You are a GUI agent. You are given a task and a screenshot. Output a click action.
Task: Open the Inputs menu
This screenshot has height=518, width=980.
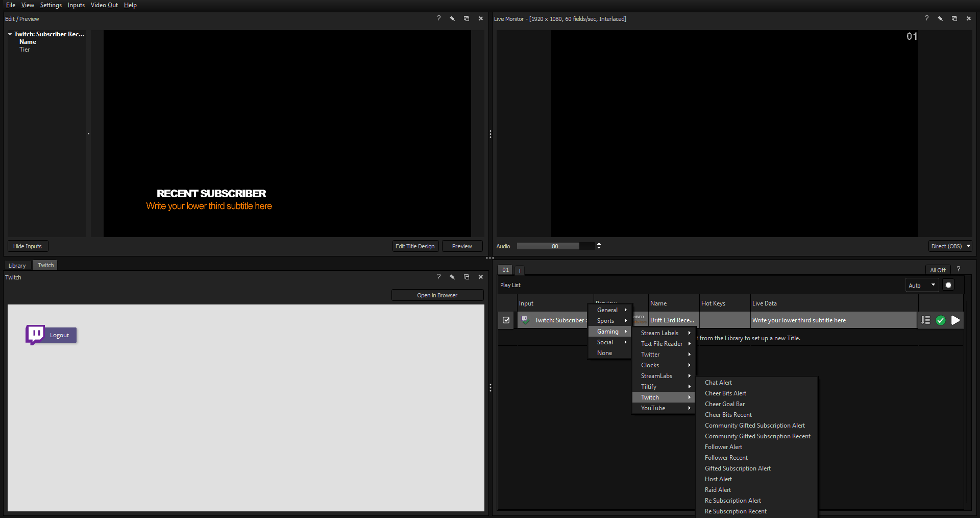point(76,5)
